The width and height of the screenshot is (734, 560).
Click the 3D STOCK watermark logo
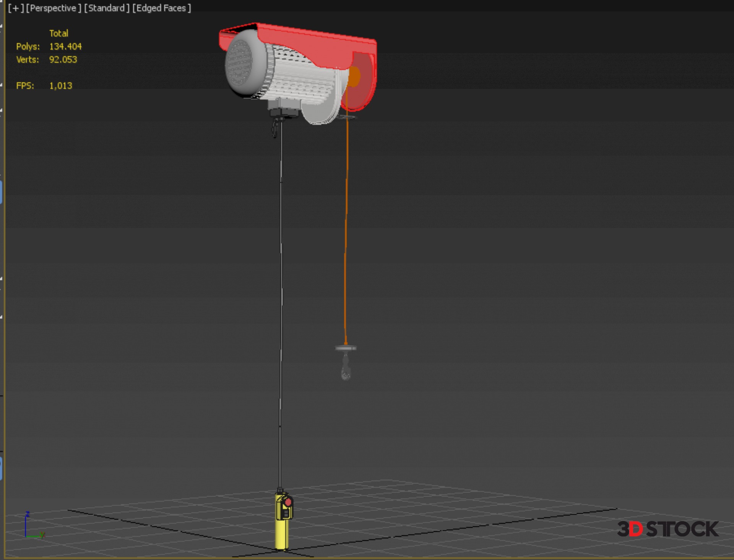click(667, 529)
